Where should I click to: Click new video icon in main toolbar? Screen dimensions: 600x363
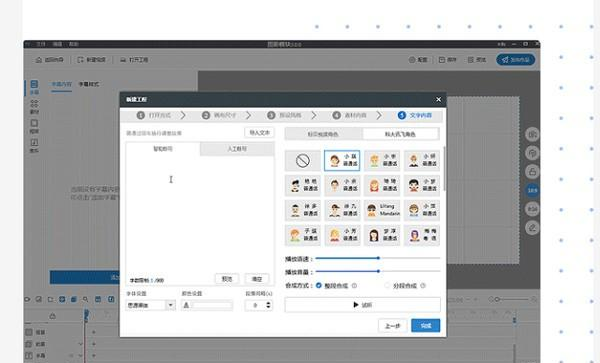(x=80, y=60)
